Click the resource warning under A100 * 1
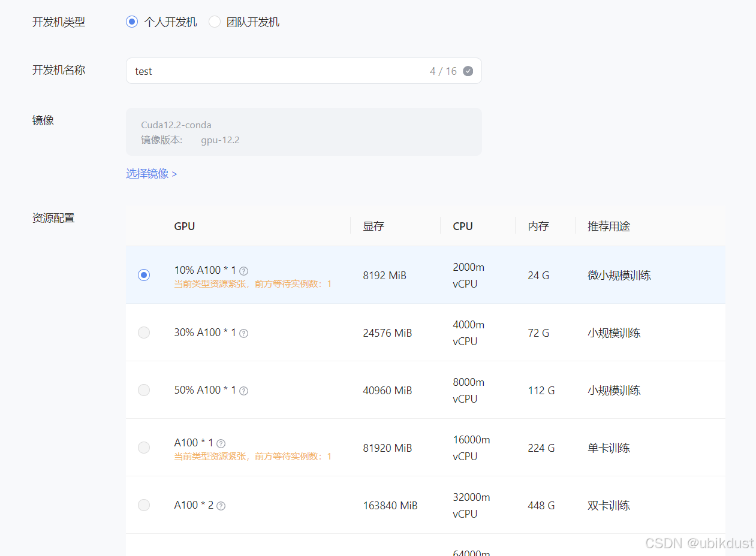The width and height of the screenshot is (756, 556). click(252, 457)
